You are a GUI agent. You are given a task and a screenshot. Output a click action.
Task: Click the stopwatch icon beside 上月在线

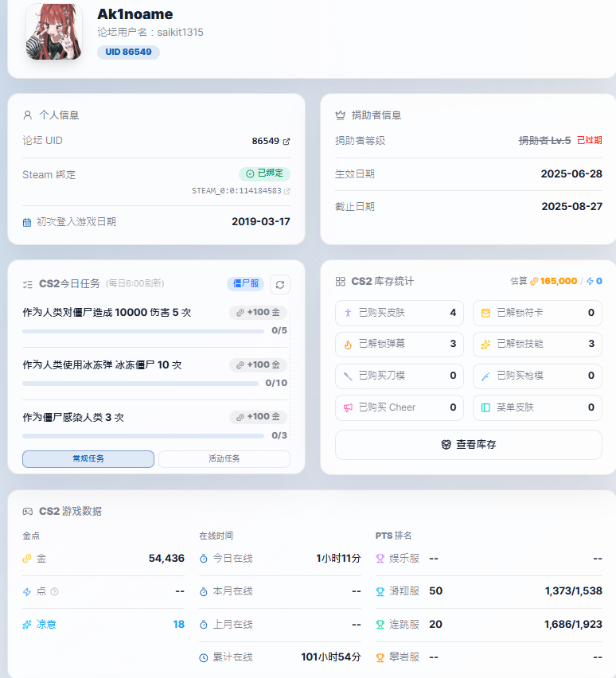click(x=203, y=625)
